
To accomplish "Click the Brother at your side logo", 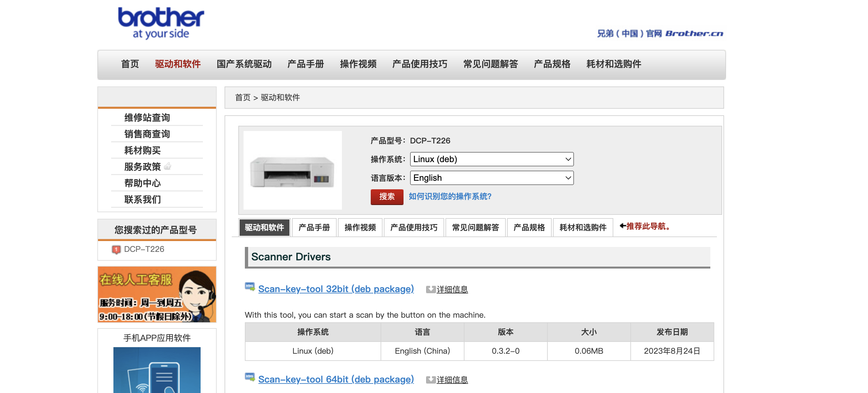I will (161, 23).
